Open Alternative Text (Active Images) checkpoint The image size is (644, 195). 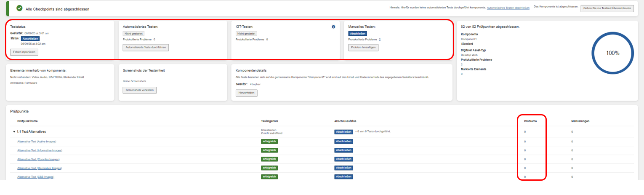(x=37, y=142)
